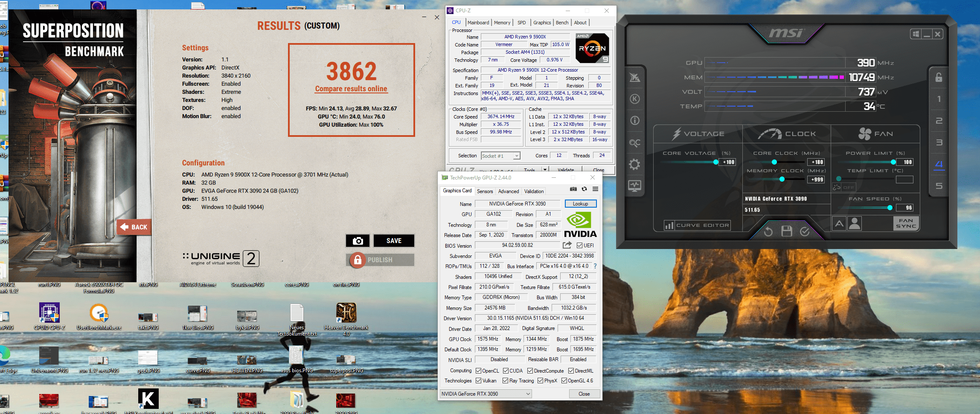Toggle OpenGL 4.6 checkbox in GPU-Z
Screen dimensions: 980x414
564,381
